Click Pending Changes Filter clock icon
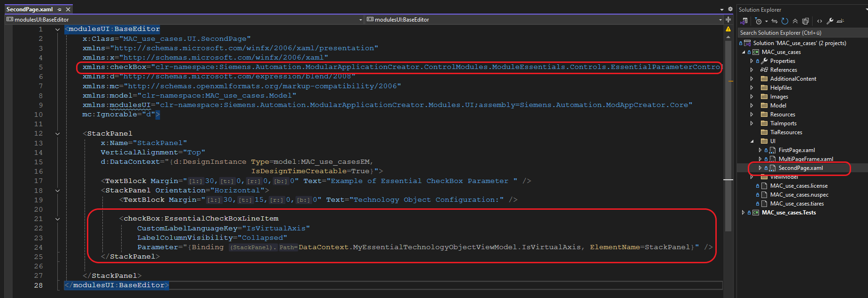This screenshot has width=868, height=298. click(x=758, y=21)
